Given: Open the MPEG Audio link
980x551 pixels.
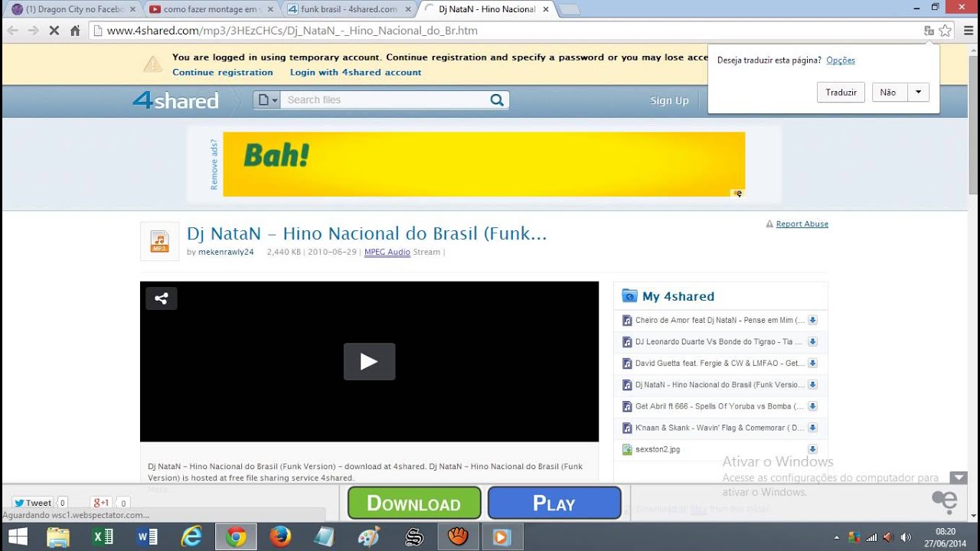Looking at the screenshot, I should click(x=387, y=252).
